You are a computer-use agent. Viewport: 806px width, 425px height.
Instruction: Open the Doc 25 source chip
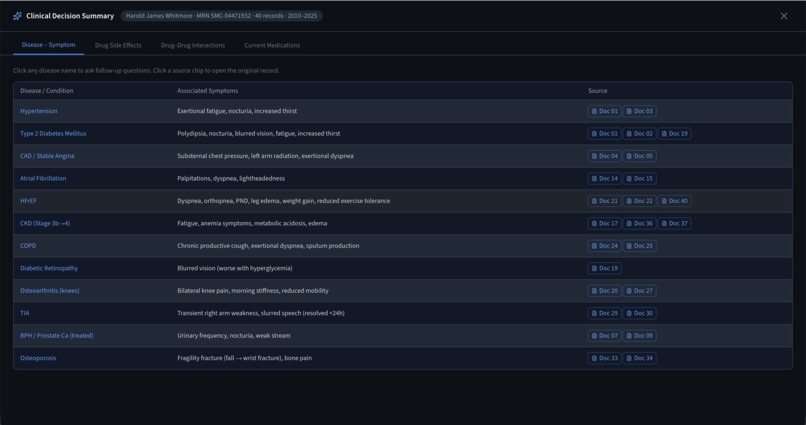639,246
